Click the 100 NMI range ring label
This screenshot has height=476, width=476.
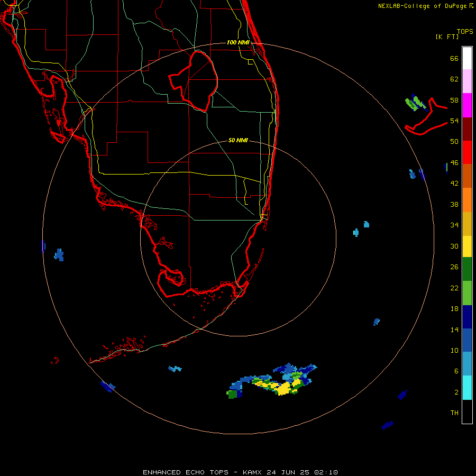[238, 42]
